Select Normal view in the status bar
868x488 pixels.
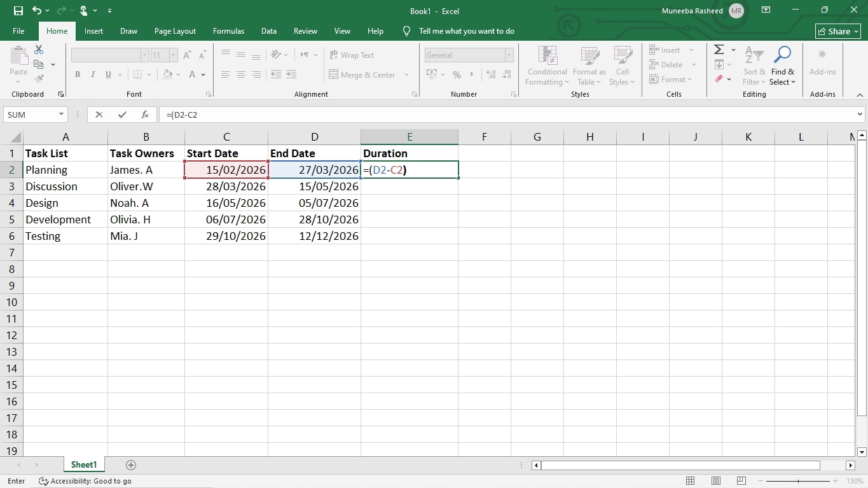[x=691, y=481]
